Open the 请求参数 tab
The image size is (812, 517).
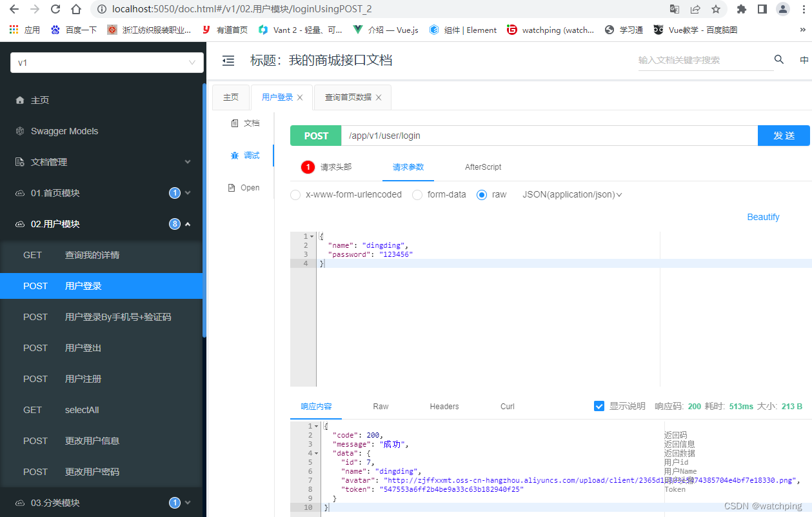click(408, 167)
